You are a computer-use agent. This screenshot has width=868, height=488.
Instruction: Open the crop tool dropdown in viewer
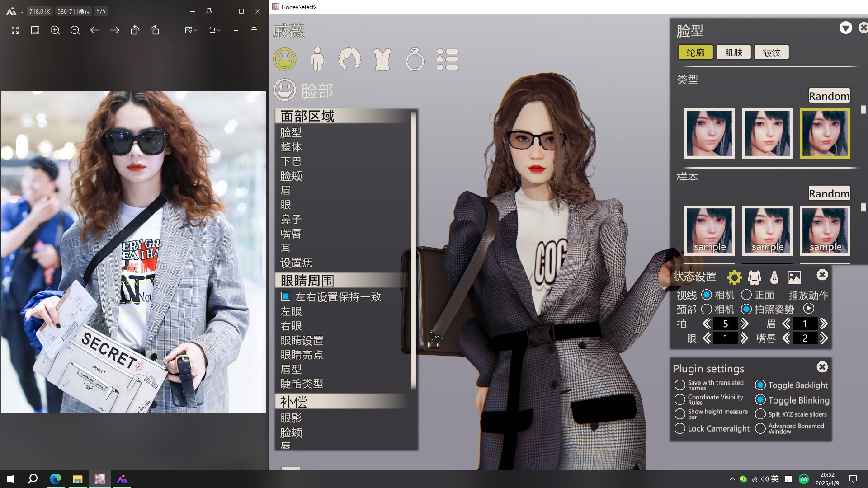click(214, 30)
